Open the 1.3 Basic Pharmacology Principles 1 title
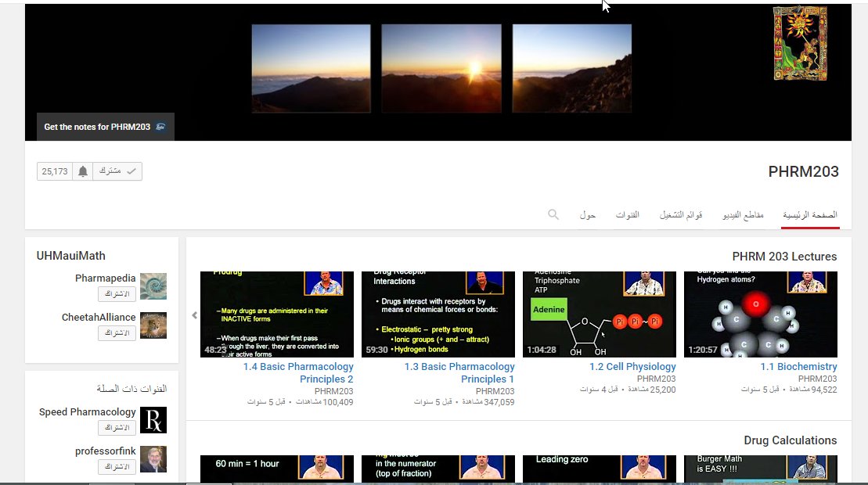The height and width of the screenshot is (485, 868). coord(459,372)
